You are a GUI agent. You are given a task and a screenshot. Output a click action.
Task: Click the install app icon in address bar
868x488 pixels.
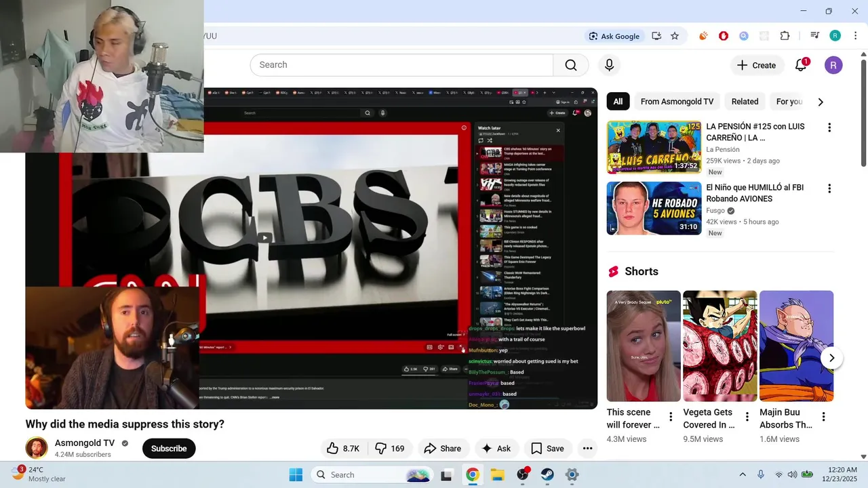[656, 36]
